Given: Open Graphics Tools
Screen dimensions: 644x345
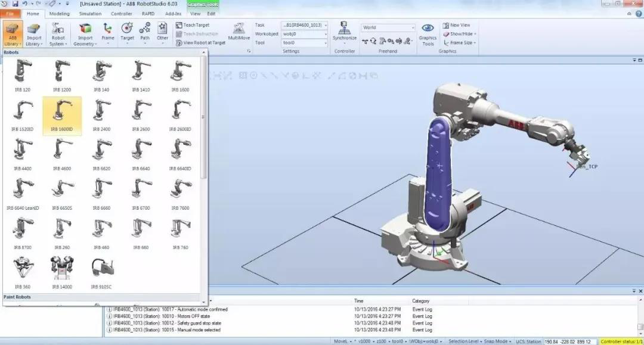Looking at the screenshot, I should (x=428, y=33).
